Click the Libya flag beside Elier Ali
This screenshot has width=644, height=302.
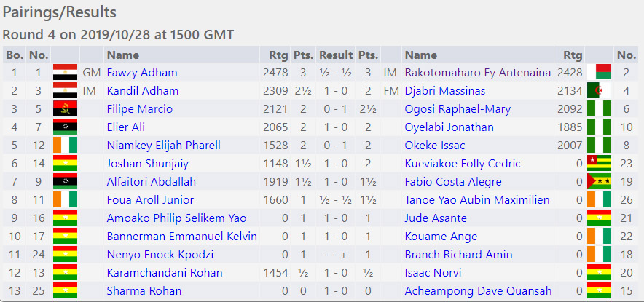66,127
